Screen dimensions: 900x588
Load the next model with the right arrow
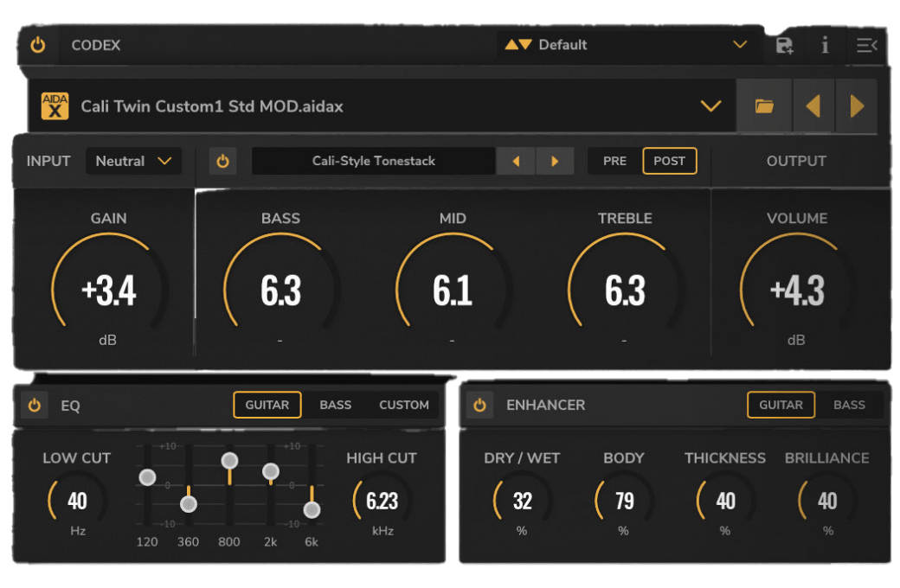pyautogui.click(x=857, y=106)
